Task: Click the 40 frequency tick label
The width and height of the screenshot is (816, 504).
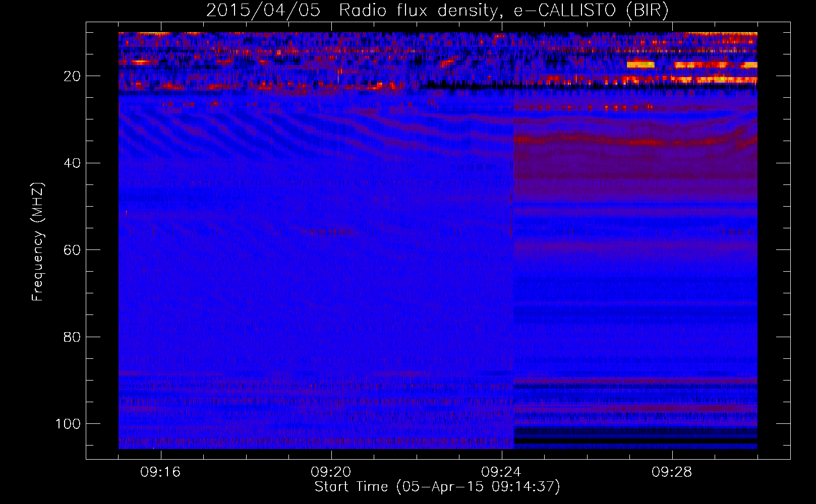Action: [72, 163]
